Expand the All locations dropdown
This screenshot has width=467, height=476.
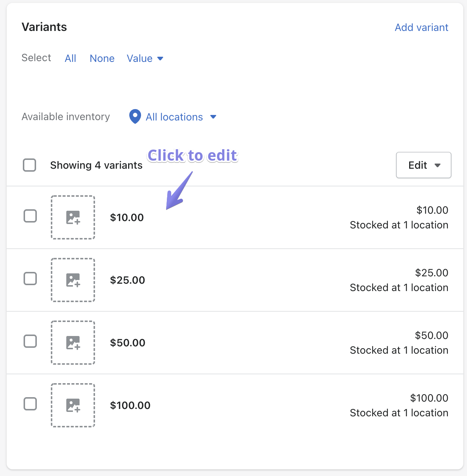pyautogui.click(x=180, y=117)
